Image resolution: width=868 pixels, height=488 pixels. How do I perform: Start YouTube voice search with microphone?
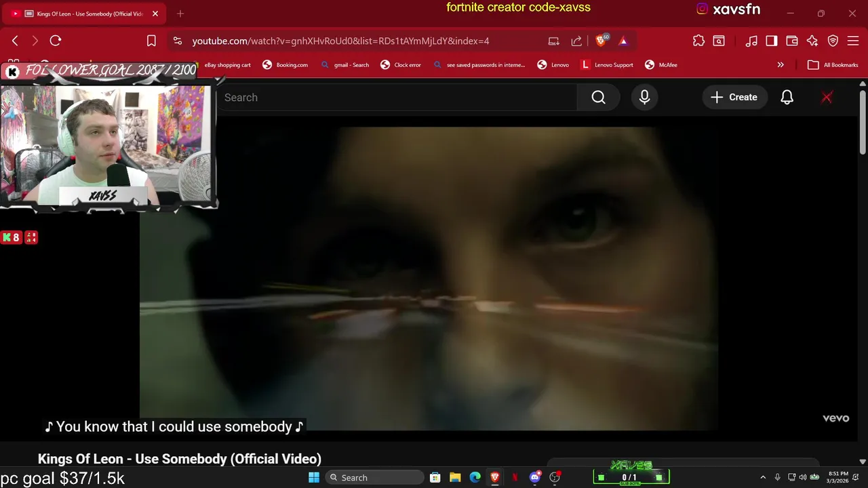click(x=644, y=98)
